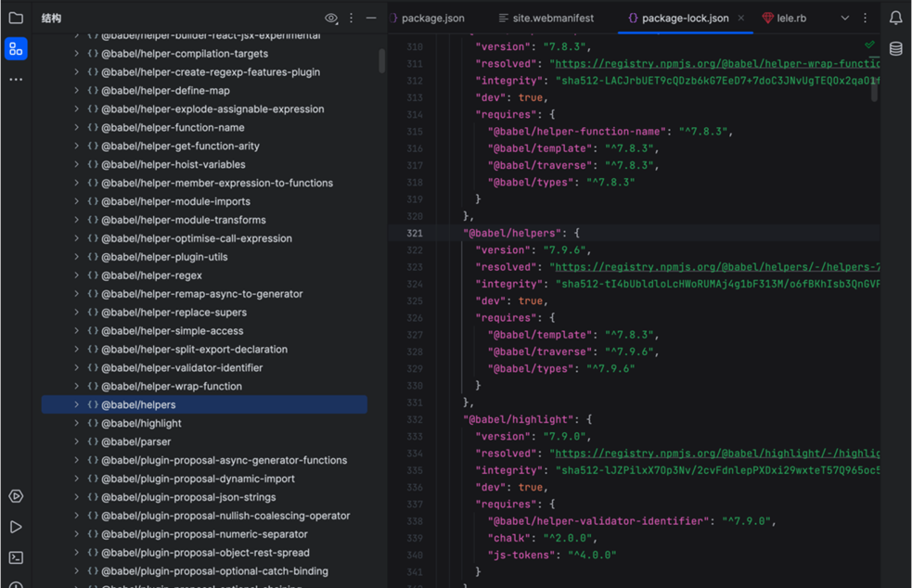This screenshot has width=912, height=588.
Task: Click "@babel/helpers" key on line 321
Action: 512,233
